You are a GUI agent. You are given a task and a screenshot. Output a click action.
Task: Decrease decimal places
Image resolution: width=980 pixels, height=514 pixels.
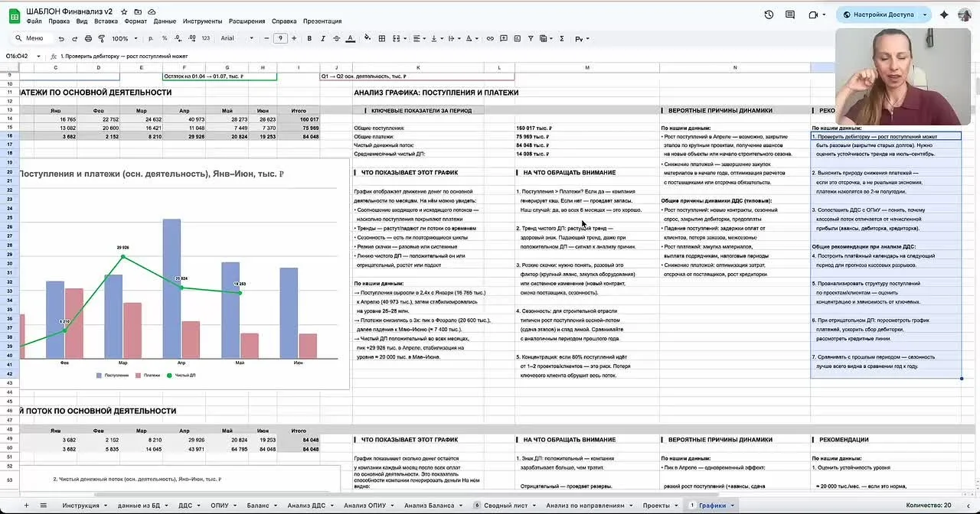click(178, 38)
